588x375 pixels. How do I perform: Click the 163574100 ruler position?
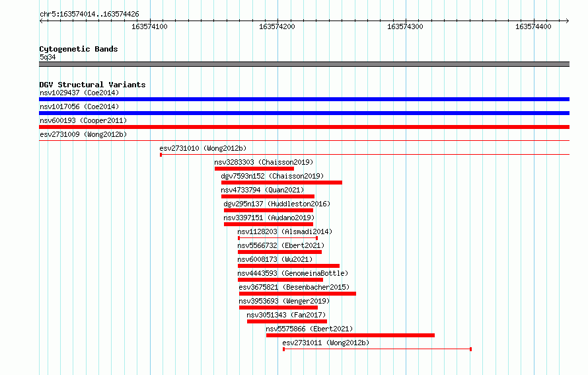pos(149,26)
